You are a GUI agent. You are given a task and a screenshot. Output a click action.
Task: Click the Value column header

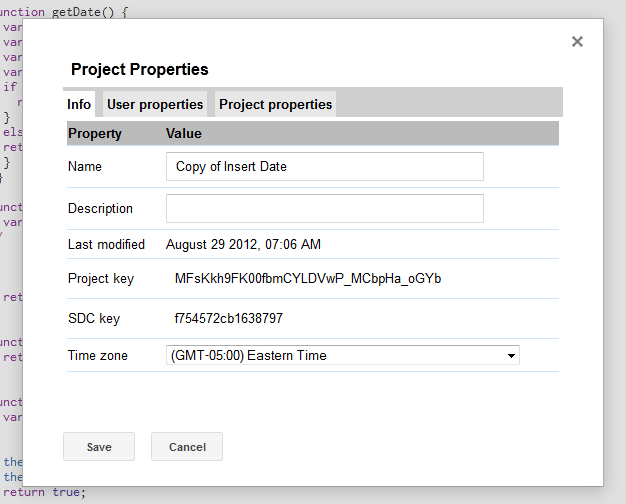coord(184,133)
